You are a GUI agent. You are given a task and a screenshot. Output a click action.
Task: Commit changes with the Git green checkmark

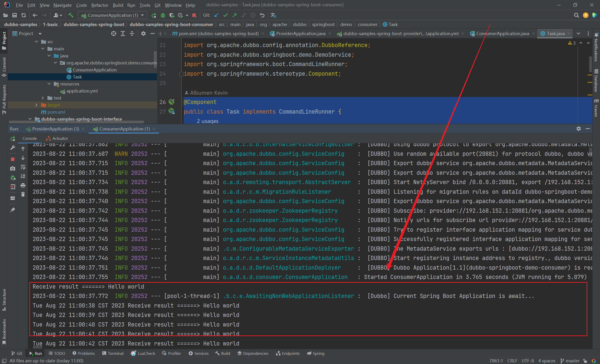point(225,15)
